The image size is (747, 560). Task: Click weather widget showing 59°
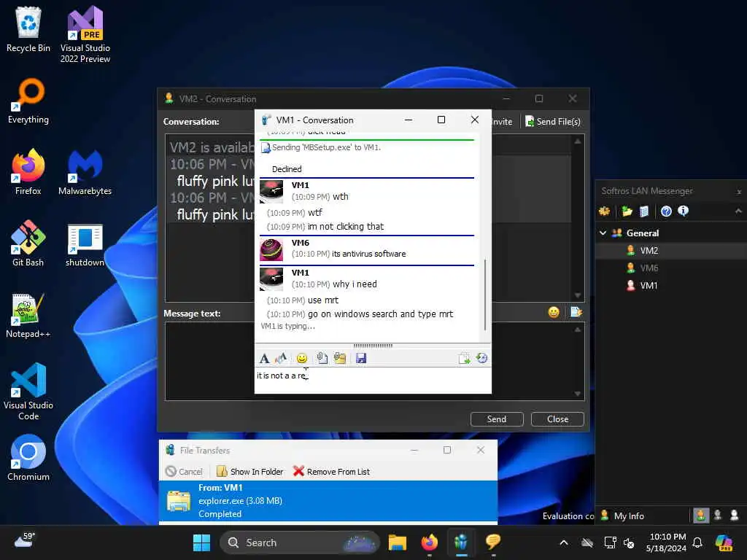(25, 540)
